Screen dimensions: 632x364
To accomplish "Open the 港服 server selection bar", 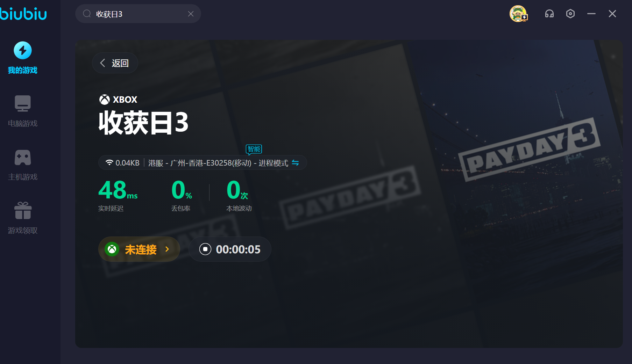I will click(203, 163).
